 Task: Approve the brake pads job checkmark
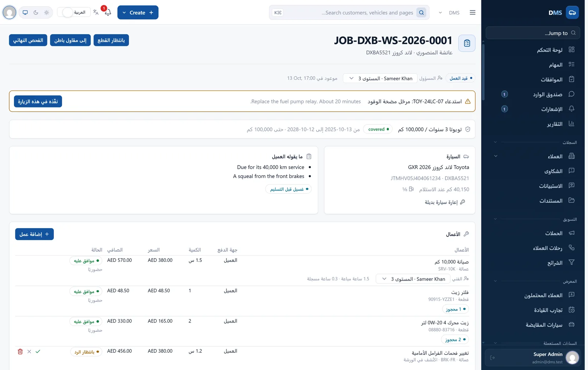[x=38, y=352]
